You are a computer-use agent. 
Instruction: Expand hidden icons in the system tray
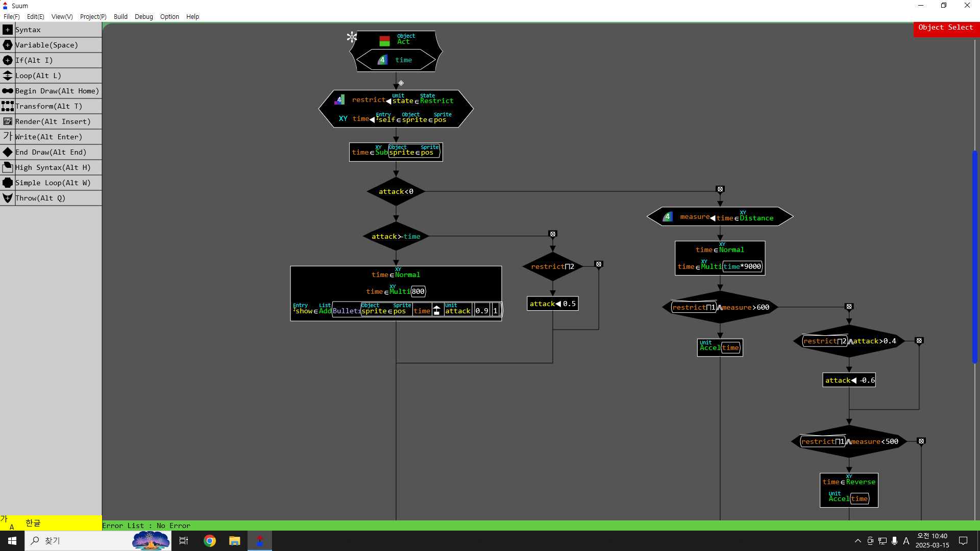(857, 541)
